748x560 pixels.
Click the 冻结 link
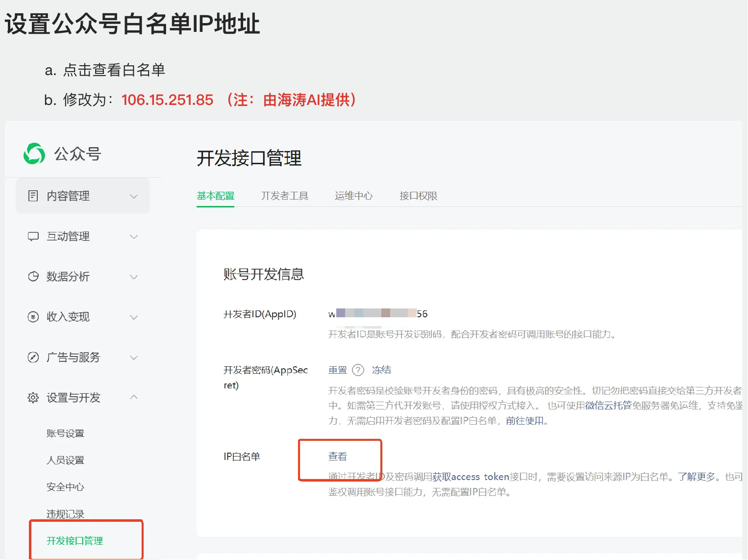pos(381,370)
